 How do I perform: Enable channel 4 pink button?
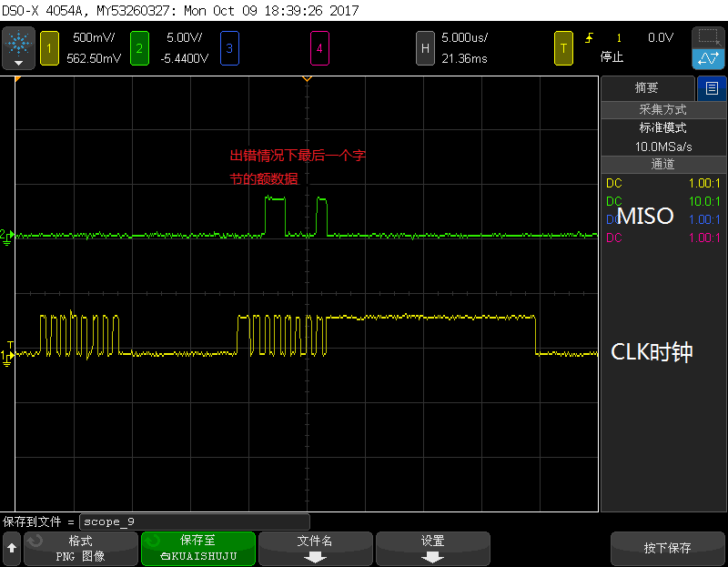[319, 48]
